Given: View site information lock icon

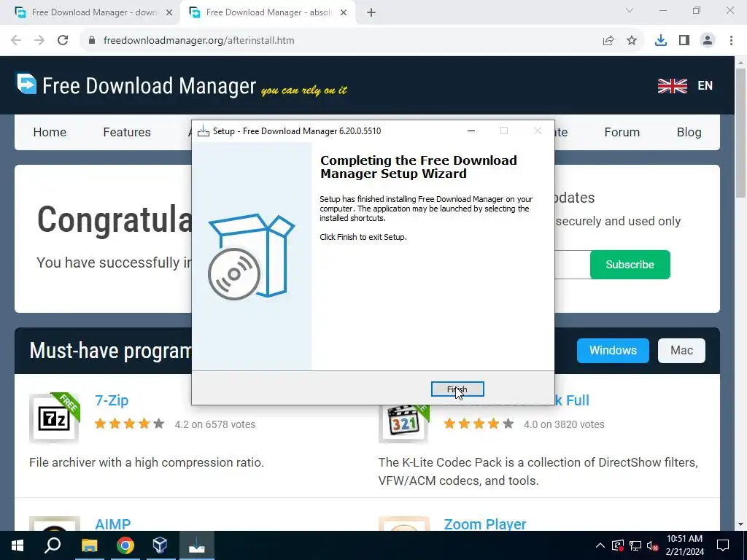Looking at the screenshot, I should pyautogui.click(x=91, y=41).
